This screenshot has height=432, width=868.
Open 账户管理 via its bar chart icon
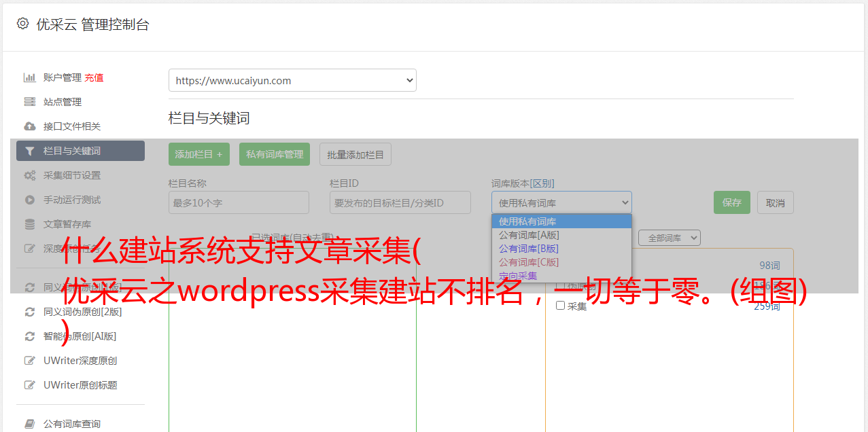[29, 77]
